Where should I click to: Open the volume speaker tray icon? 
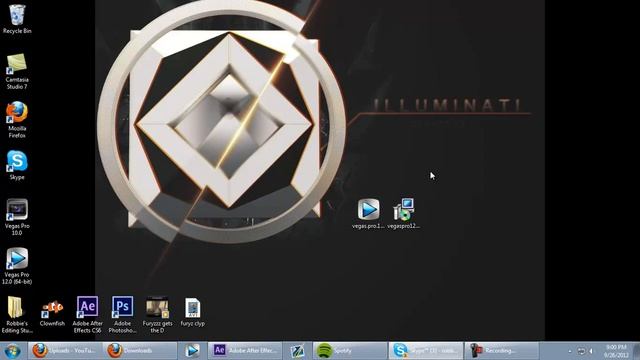pos(591,351)
